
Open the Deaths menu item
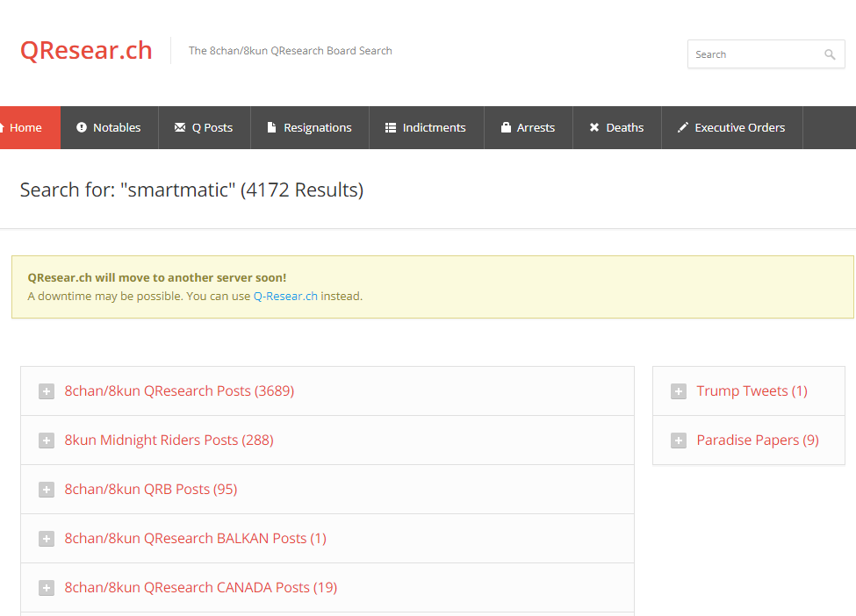coord(617,127)
